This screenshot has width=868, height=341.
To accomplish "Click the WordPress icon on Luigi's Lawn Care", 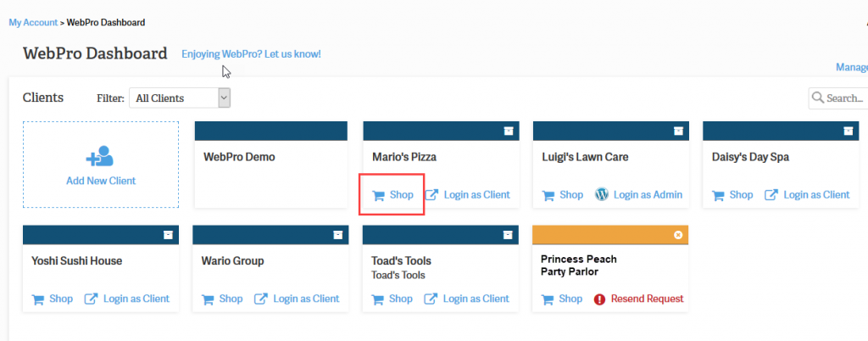I will click(602, 194).
